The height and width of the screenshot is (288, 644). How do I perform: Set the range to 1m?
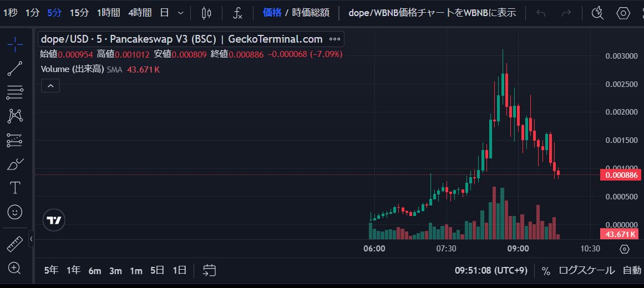tap(136, 270)
